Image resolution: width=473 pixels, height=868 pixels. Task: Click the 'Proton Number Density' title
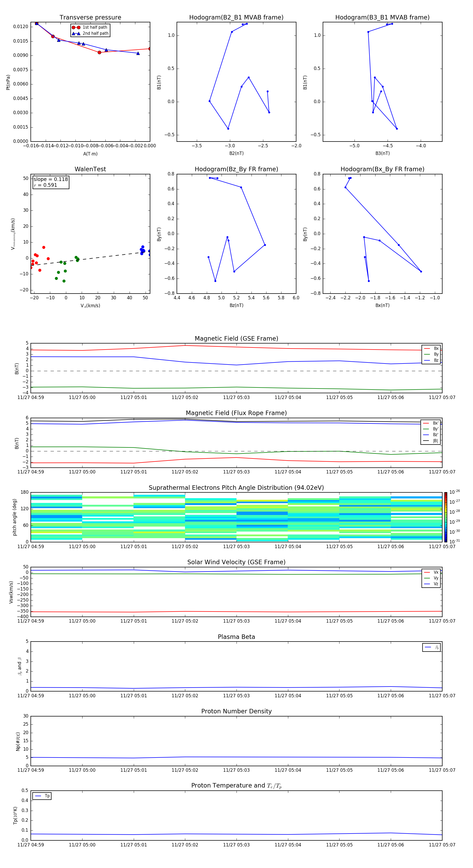pos(236,711)
